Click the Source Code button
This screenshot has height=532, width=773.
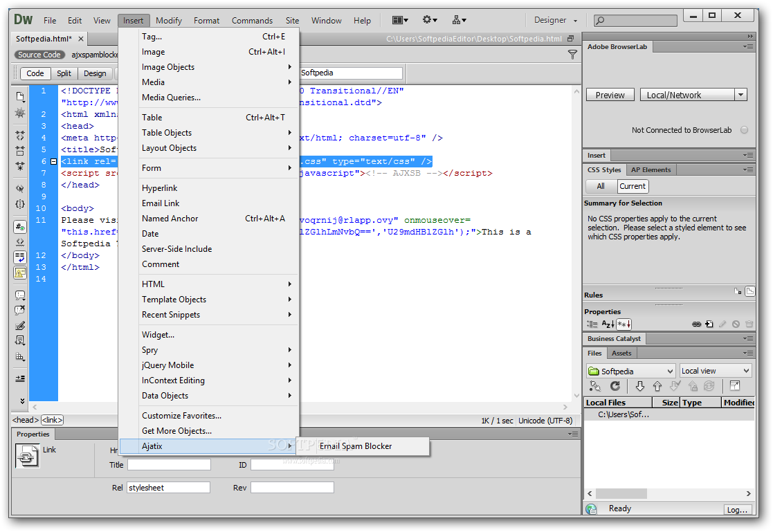pyautogui.click(x=39, y=54)
